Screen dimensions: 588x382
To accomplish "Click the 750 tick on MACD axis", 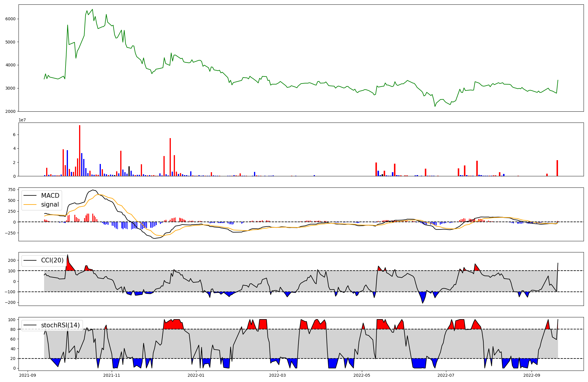I will (x=12, y=190).
